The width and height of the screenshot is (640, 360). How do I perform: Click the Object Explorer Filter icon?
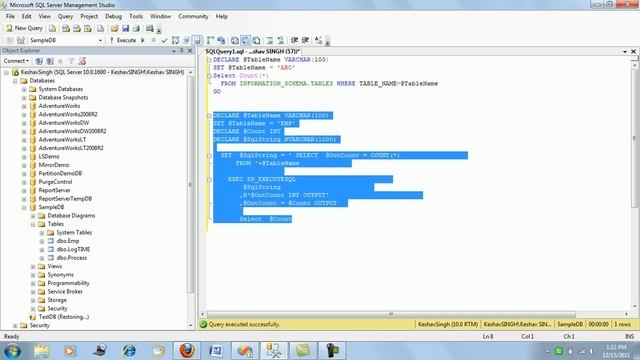(x=71, y=61)
